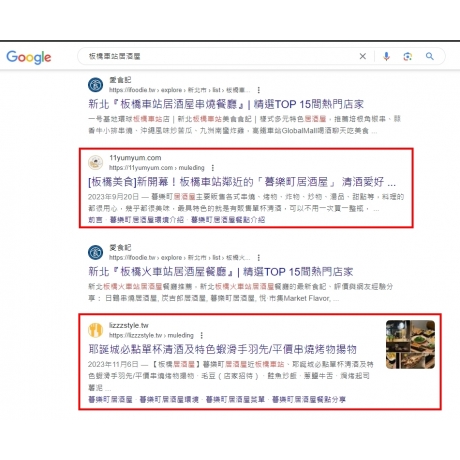The height and width of the screenshot is (460, 460).
Task: Submit the search with the magnifier icon
Action: click(430, 56)
